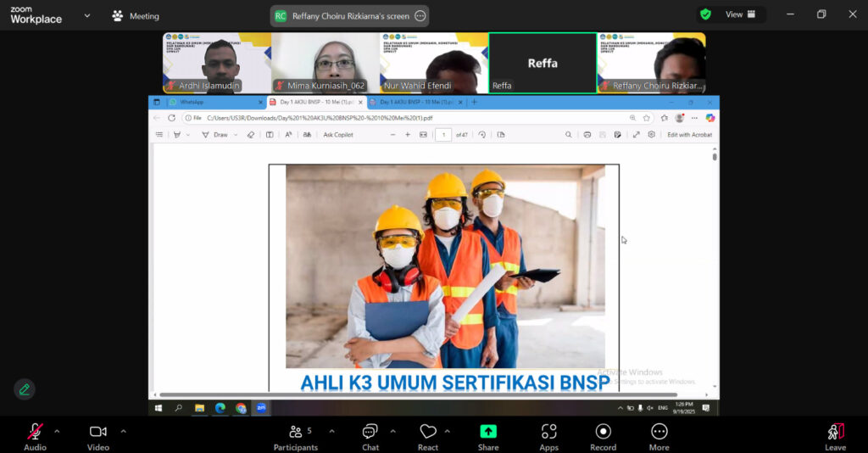Expand the Audio options arrow
Screen dimensions: 868x453
(57, 431)
